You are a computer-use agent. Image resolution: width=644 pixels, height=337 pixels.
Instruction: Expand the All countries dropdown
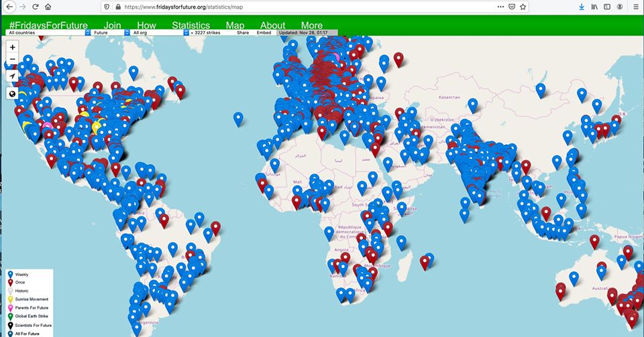(x=48, y=32)
